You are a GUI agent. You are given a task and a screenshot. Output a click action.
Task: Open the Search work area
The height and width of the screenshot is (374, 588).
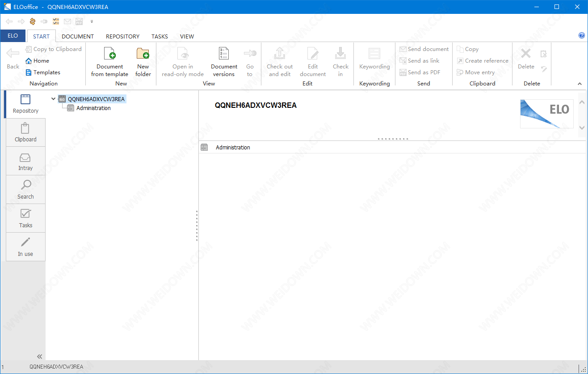pos(25,190)
